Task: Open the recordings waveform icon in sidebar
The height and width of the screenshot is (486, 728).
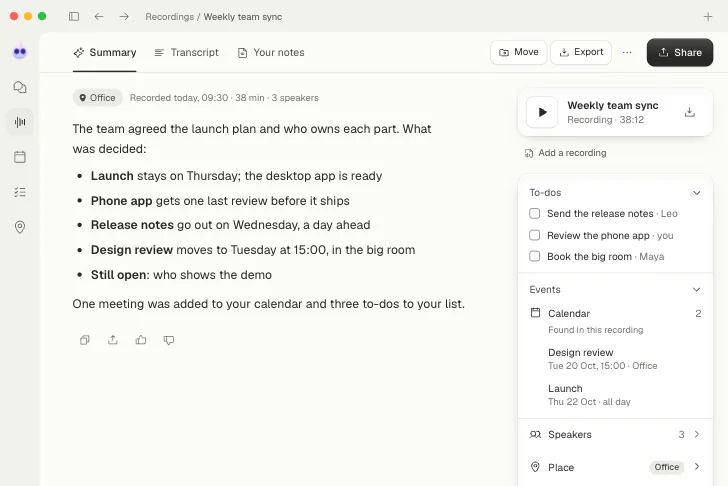Action: (20, 122)
